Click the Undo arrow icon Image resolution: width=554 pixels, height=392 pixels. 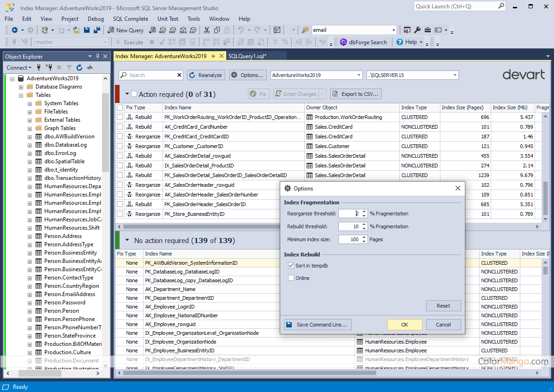click(241, 30)
